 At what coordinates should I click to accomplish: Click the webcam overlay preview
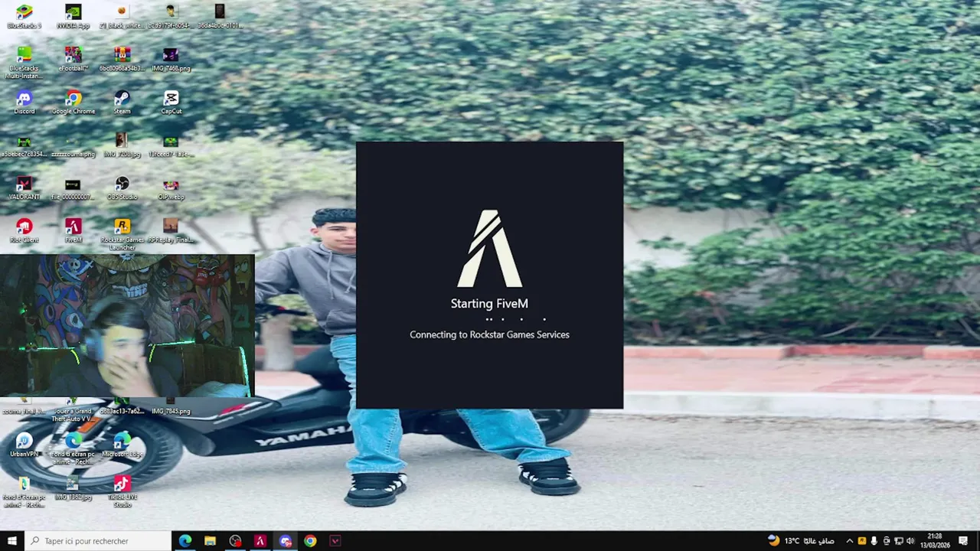coord(127,326)
